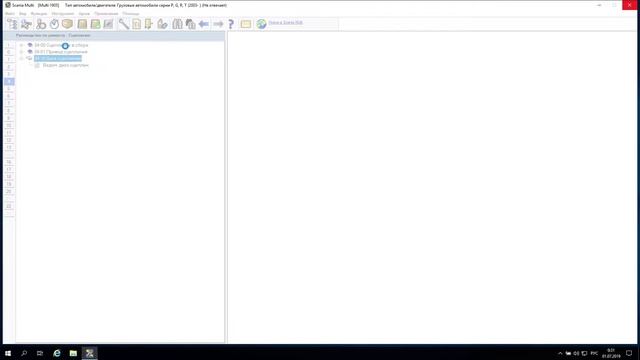Image resolution: width=640 pixels, height=360 pixels.
Task: Select the 04-00 clutch assembly tree item
Action: click(61, 45)
